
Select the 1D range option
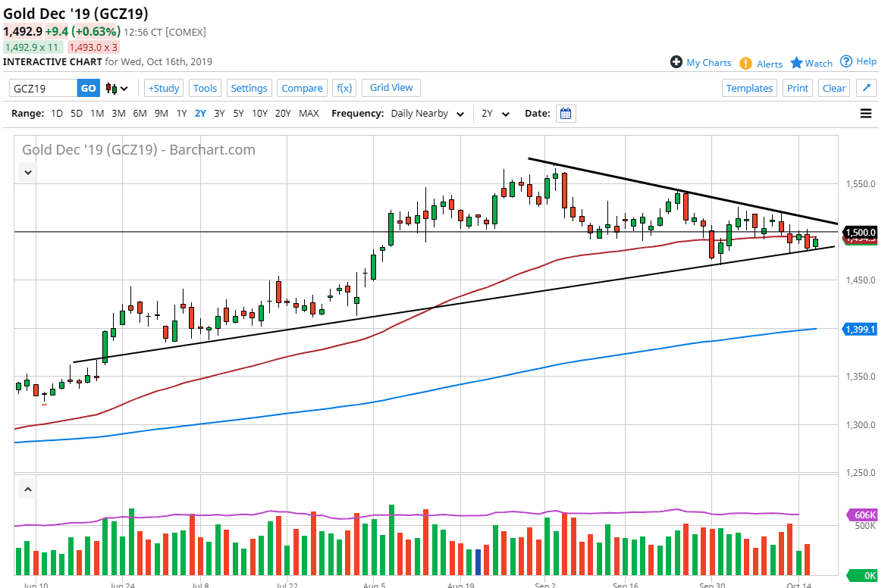pos(56,113)
